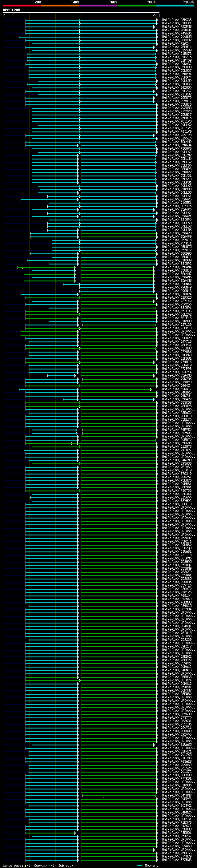Select label UniRef100_A1L2K7
Image resolution: width=197 pixels, height=868 pixels.
coord(177,91)
